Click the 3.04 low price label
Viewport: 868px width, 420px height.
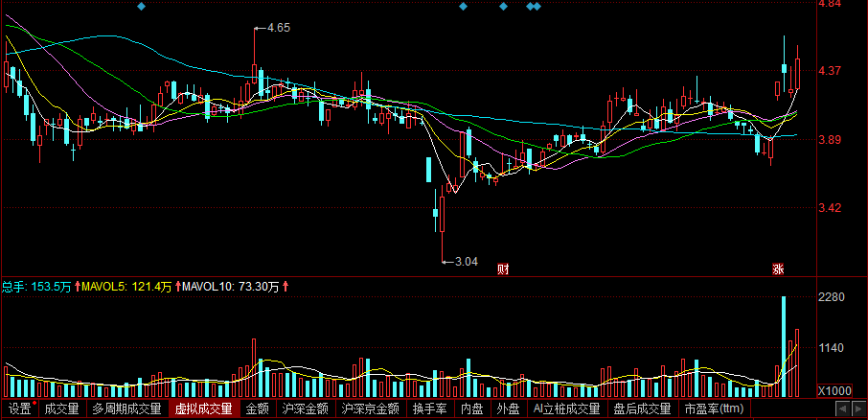(x=467, y=261)
